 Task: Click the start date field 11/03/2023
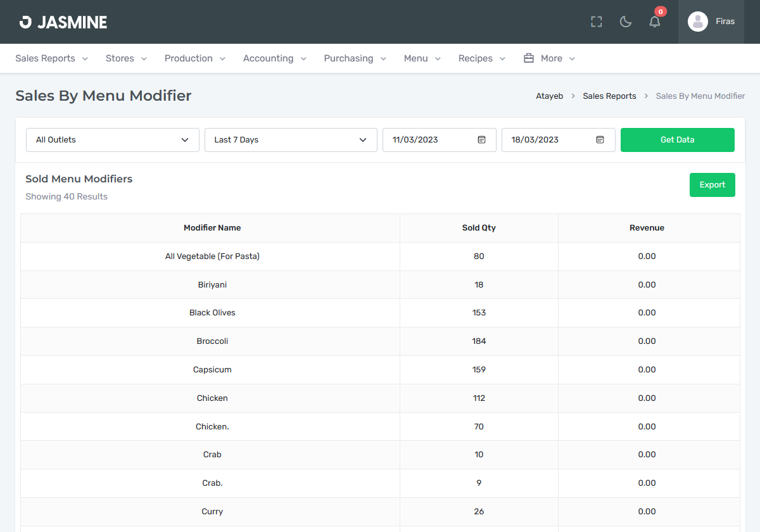440,140
